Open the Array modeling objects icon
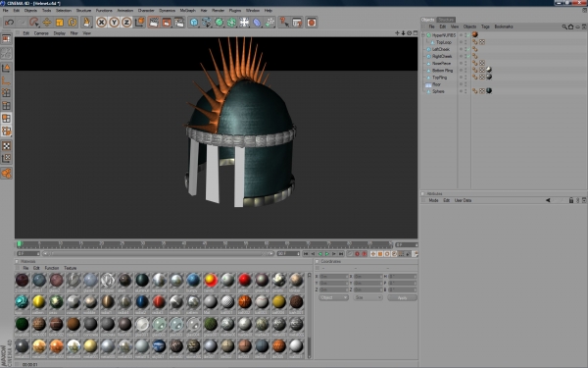This screenshot has width=588, height=368. [x=231, y=23]
